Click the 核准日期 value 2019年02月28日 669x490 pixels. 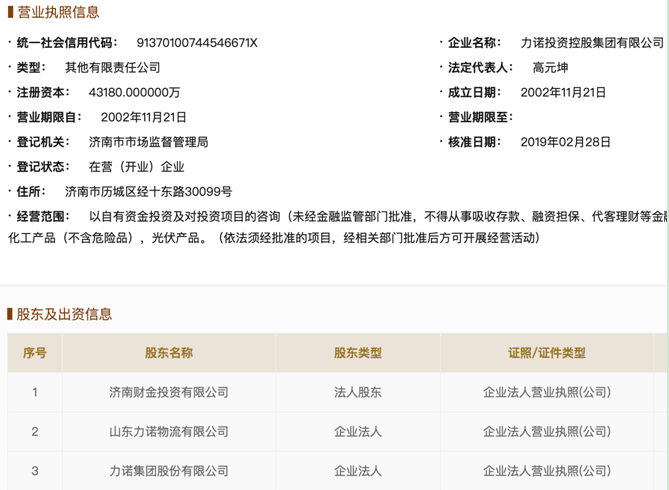[565, 142]
